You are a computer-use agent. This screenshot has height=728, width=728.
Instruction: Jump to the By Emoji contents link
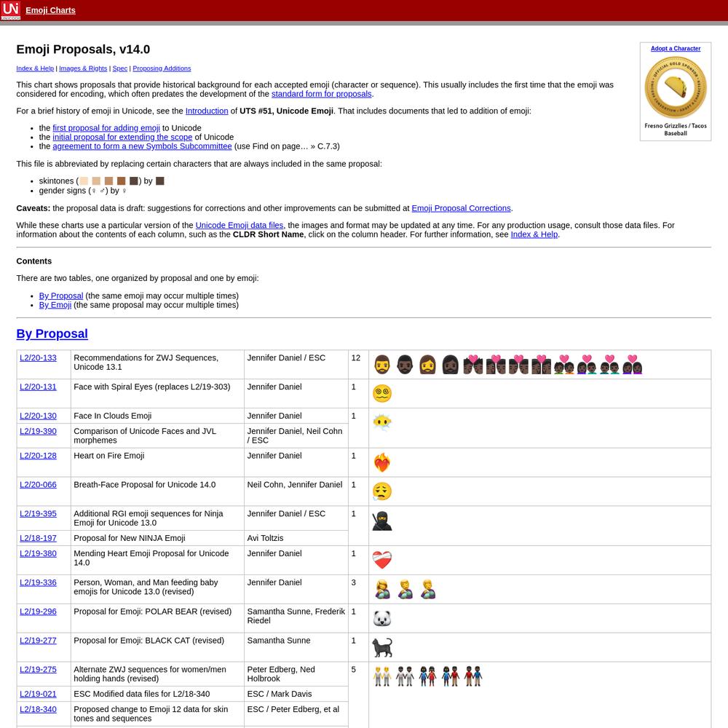tap(55, 305)
